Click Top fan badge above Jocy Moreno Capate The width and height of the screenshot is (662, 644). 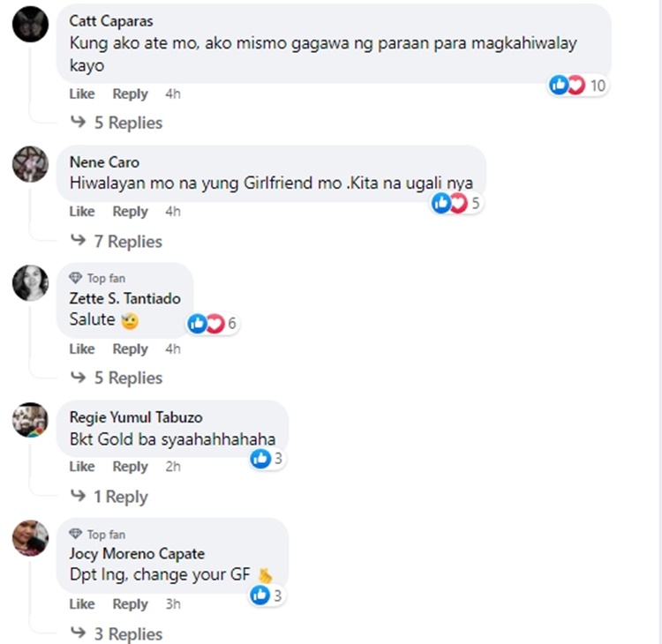pos(97,535)
